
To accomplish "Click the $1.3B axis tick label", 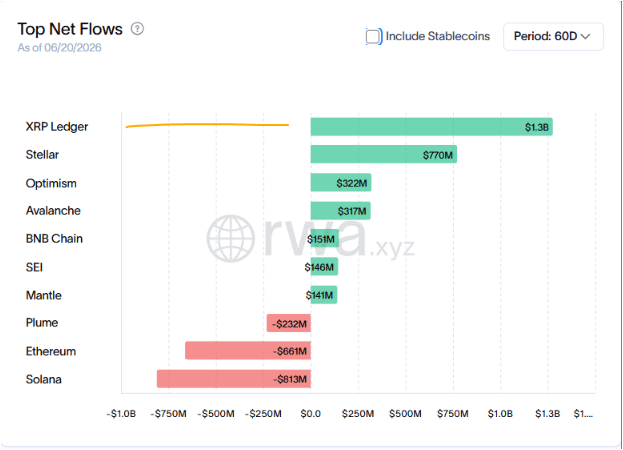I will (x=548, y=414).
